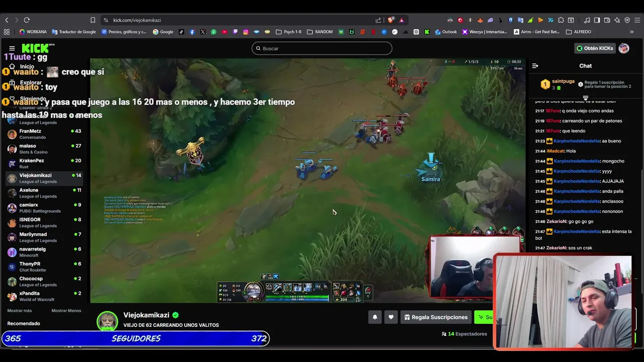Click KarpinchodeNordelta username saying mongocho
This screenshot has height=362, width=644.
pos(577,161)
